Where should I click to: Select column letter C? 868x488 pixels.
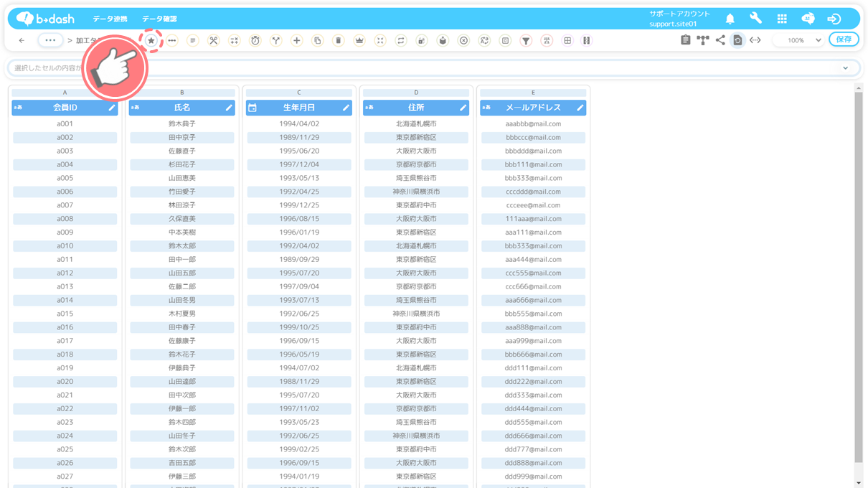click(299, 93)
